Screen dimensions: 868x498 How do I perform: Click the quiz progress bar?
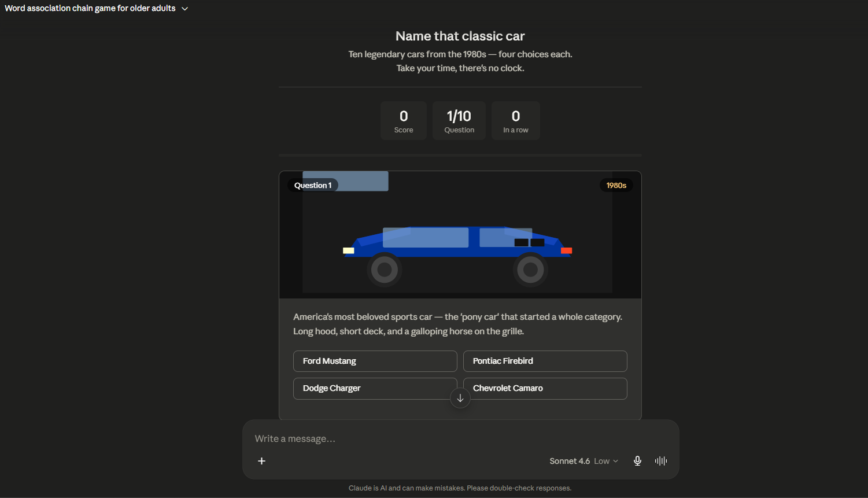point(460,155)
